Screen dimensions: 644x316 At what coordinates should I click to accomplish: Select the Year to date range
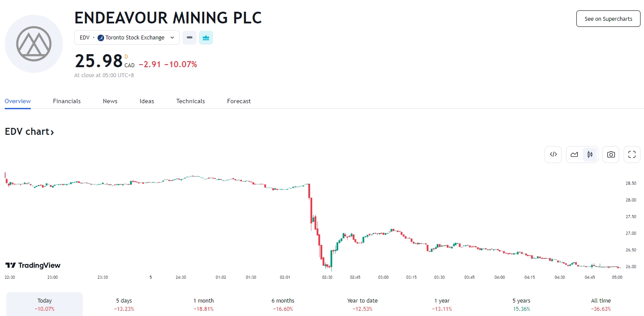pos(363,304)
